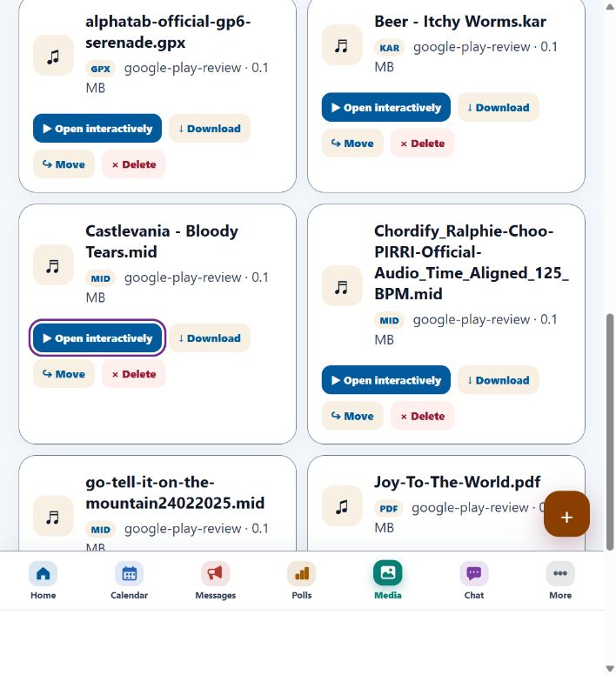Open Messages megaphone icon
This screenshot has width=616, height=675.
[x=215, y=573]
